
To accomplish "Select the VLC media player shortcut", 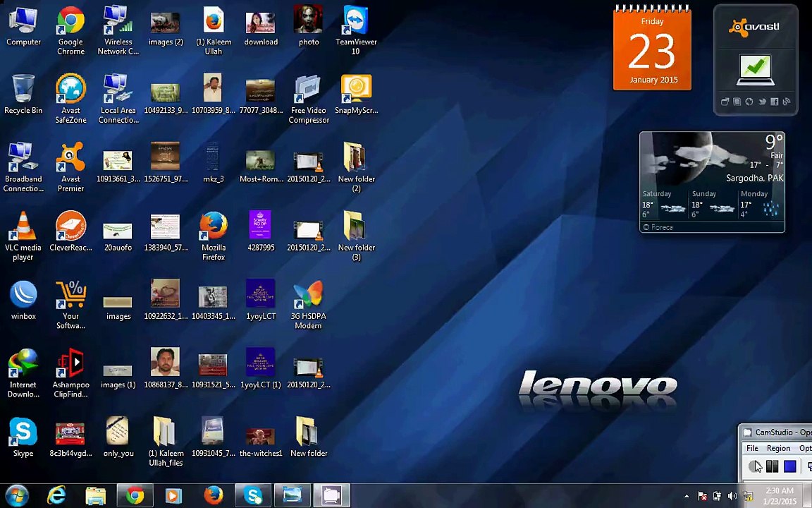I will (x=23, y=236).
